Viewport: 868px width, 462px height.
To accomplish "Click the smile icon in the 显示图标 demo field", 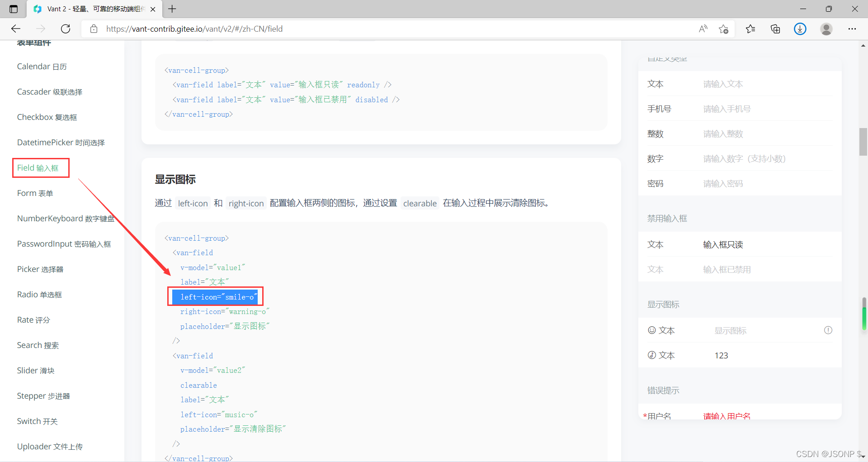I will [x=651, y=330].
